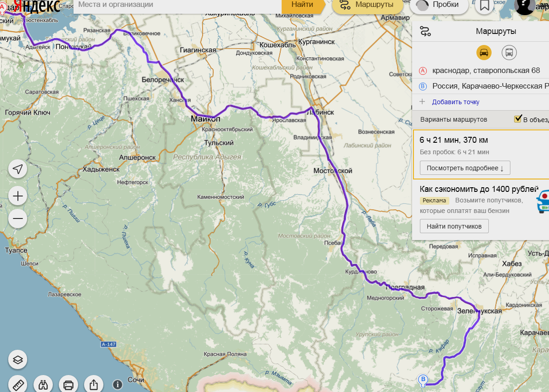Screen dimensions: 549x392
Task: Open panoramas binoculars tool
Action: pos(43,384)
